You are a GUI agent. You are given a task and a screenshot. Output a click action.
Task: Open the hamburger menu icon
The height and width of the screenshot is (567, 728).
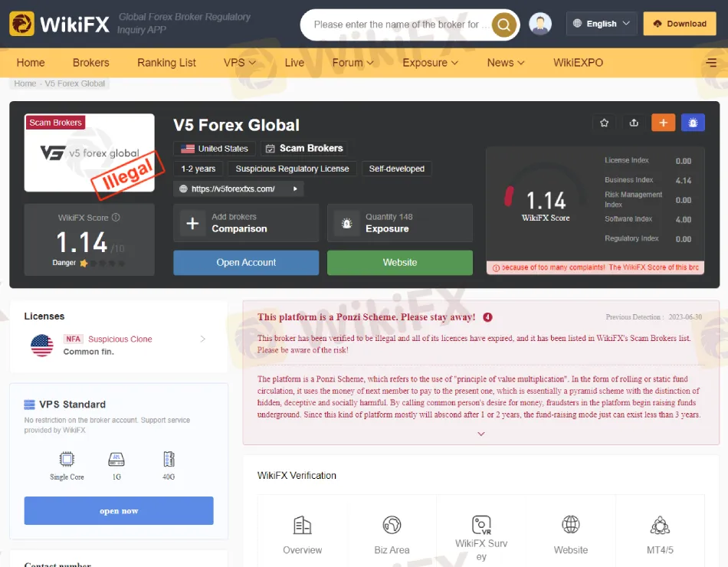click(711, 62)
